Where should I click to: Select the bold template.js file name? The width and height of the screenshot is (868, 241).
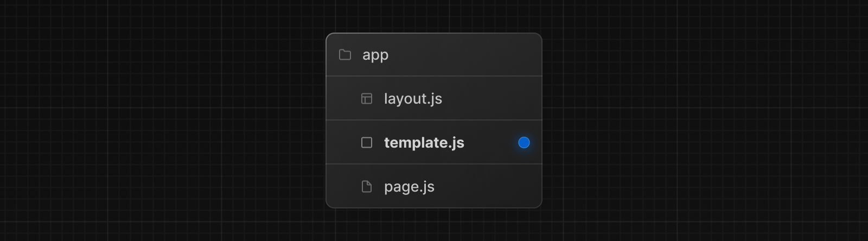424,143
